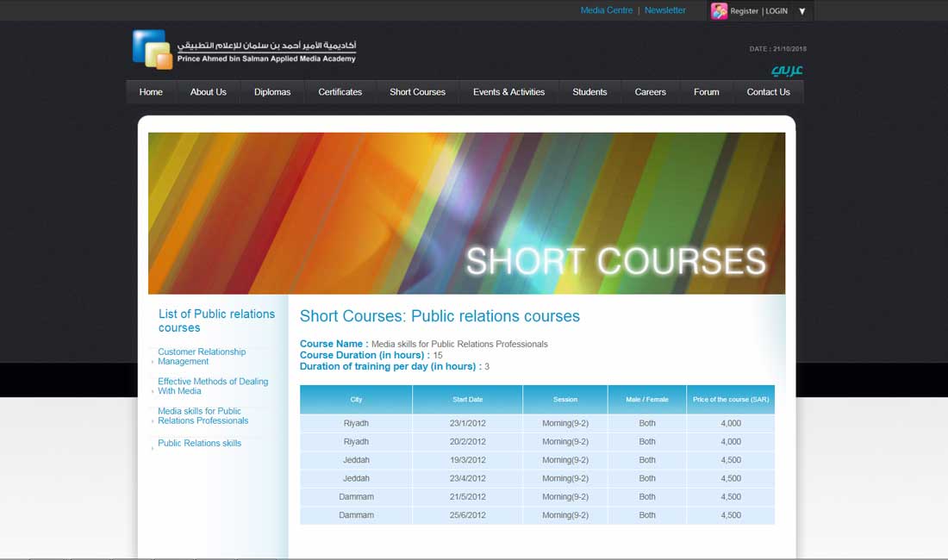This screenshot has width=948, height=560.
Task: Select the Certificates menu item
Action: [340, 92]
